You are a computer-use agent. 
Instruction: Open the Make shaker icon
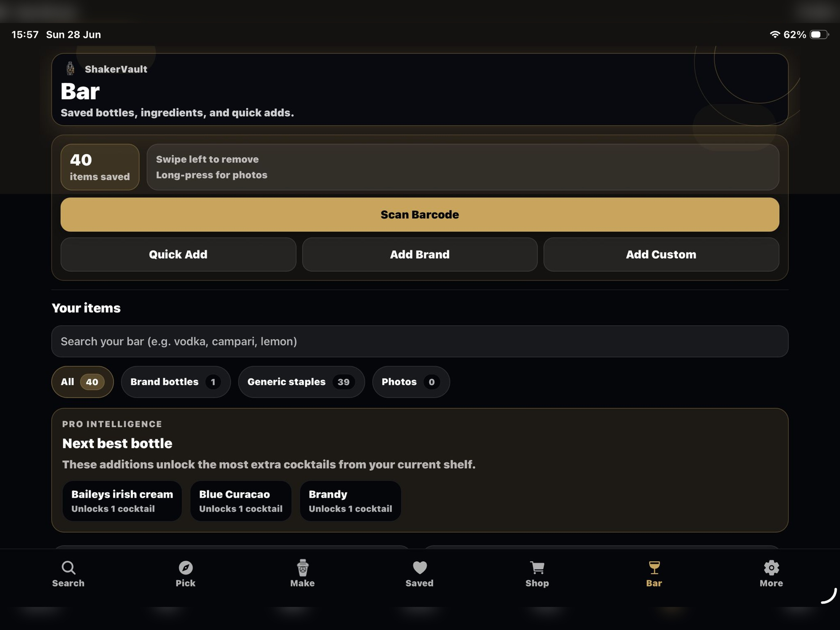(302, 568)
